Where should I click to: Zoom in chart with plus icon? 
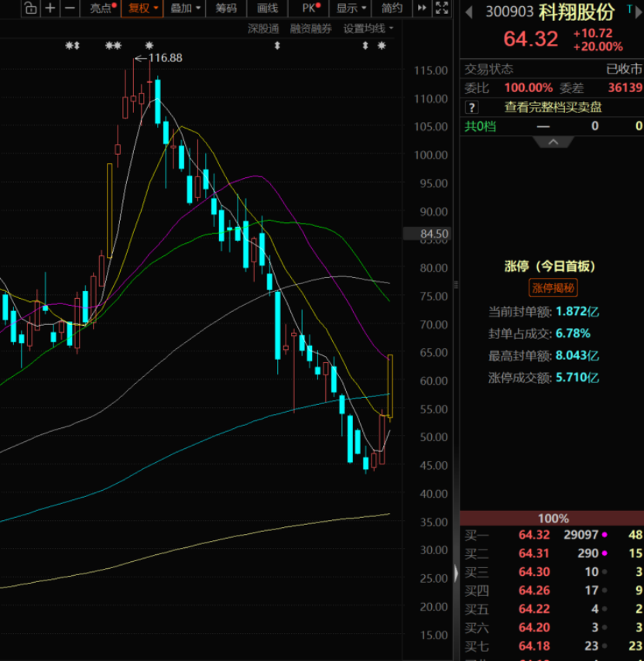[x=50, y=8]
